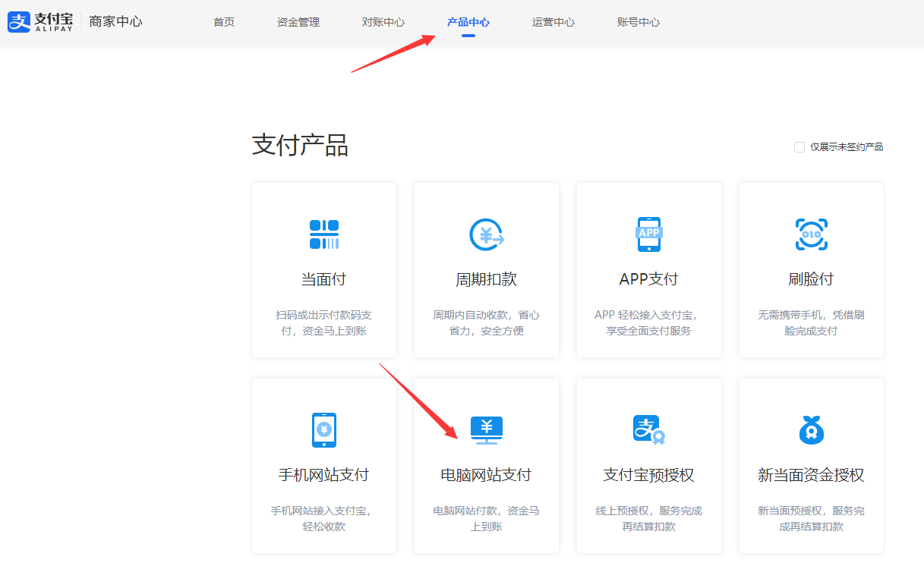Viewport: 924px width, 566px height.
Task: Open the 支付宝预授权 product title
Action: [x=649, y=475]
